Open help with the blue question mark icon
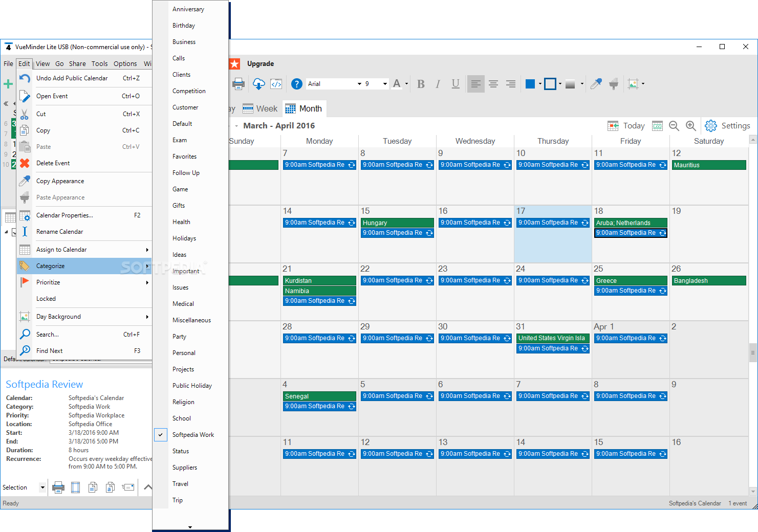This screenshot has height=532, width=758. tap(297, 84)
